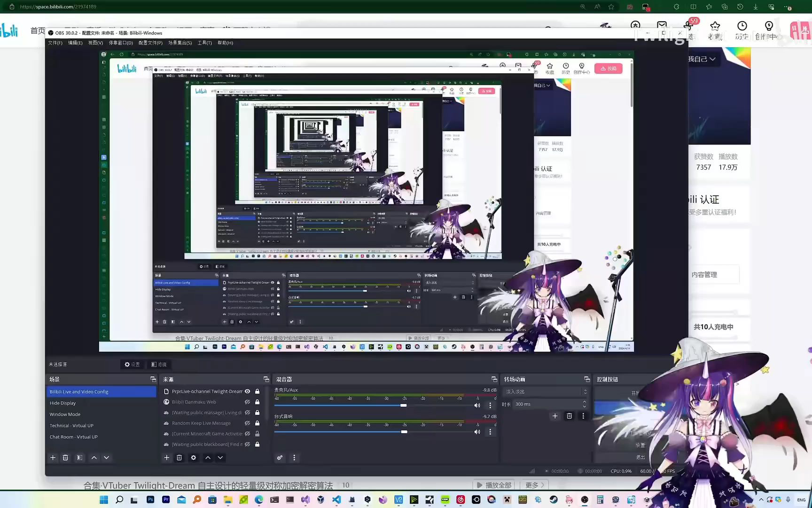Undock the 混音器 panel
The width and height of the screenshot is (812, 508).
coord(494,379)
